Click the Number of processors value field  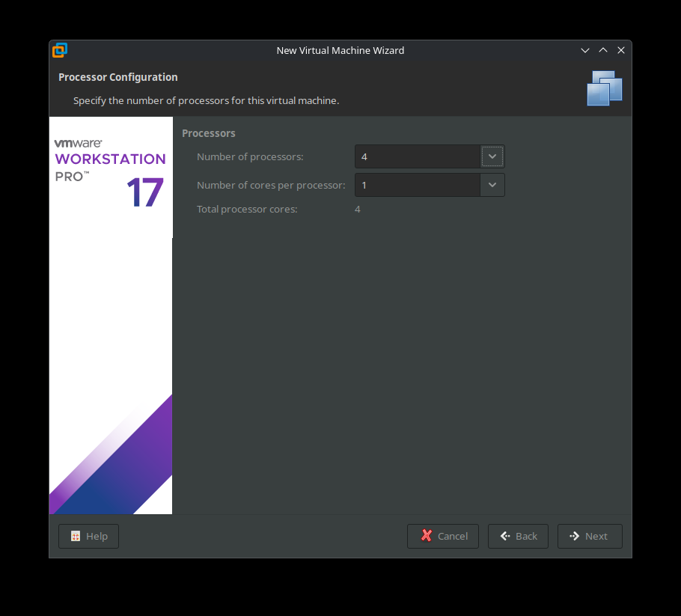[x=418, y=156]
